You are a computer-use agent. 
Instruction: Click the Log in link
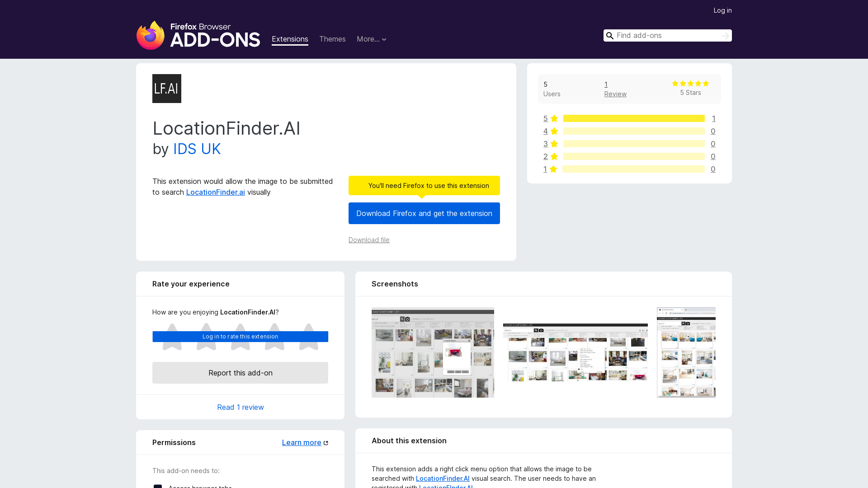[722, 10]
